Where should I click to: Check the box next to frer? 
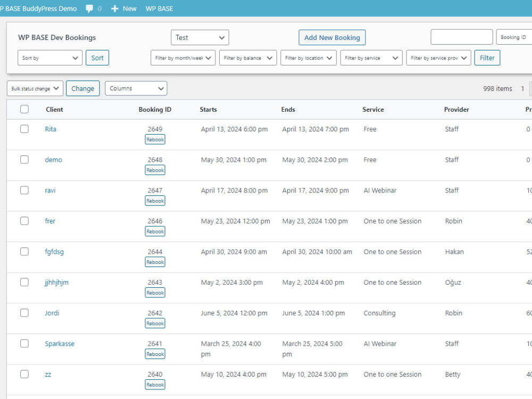pos(24,221)
